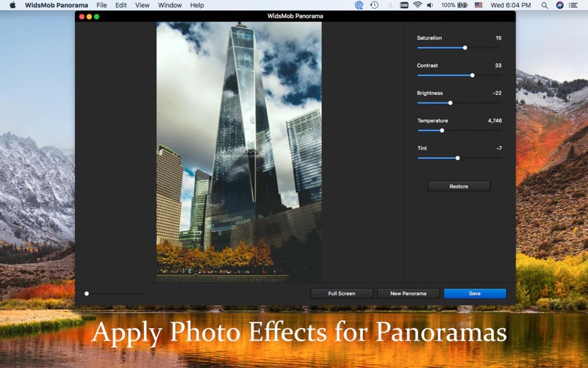Open the Wi-Fi status menu
The width and height of the screenshot is (588, 368).
pyautogui.click(x=417, y=5)
